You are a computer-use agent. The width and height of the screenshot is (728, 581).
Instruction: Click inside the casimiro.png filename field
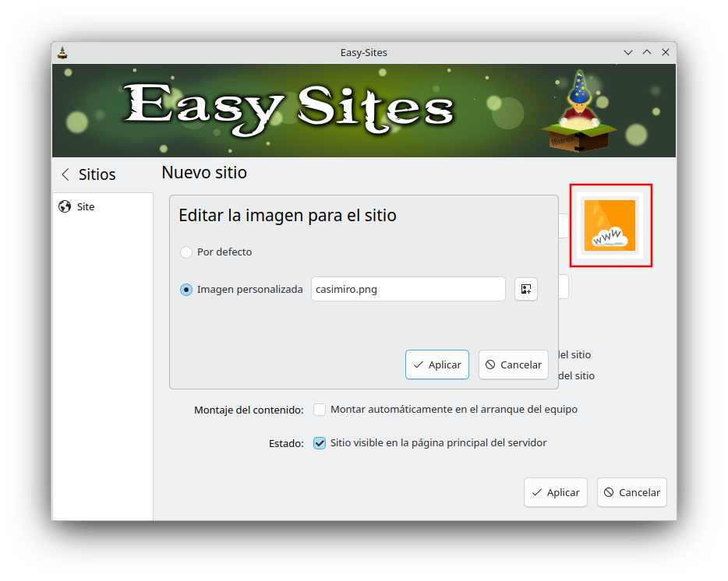tap(408, 289)
